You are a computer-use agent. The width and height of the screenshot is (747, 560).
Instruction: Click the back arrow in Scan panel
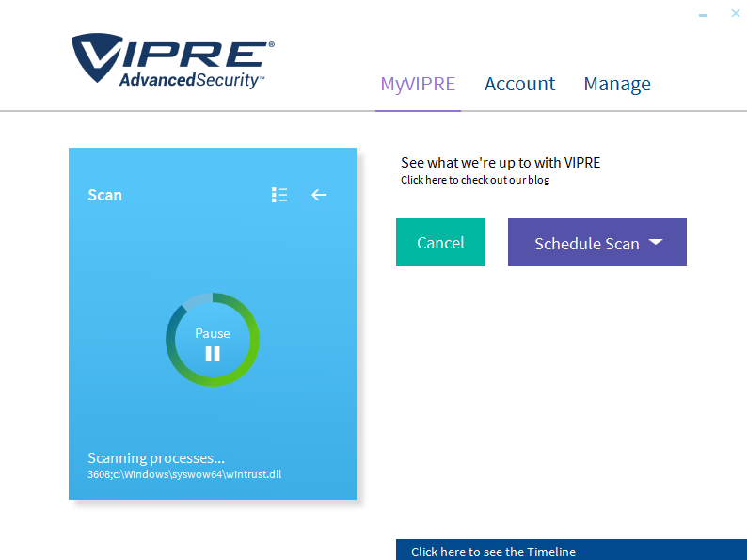(x=319, y=195)
